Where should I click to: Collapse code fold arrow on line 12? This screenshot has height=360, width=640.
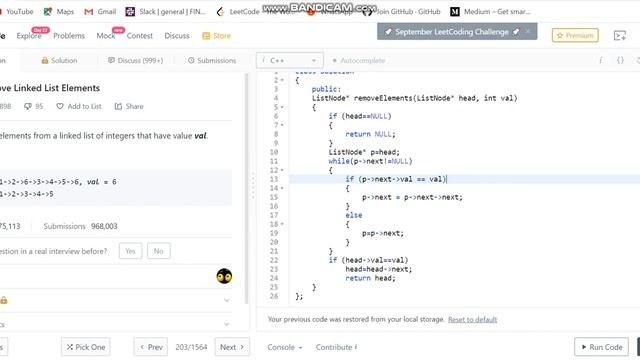282,170
